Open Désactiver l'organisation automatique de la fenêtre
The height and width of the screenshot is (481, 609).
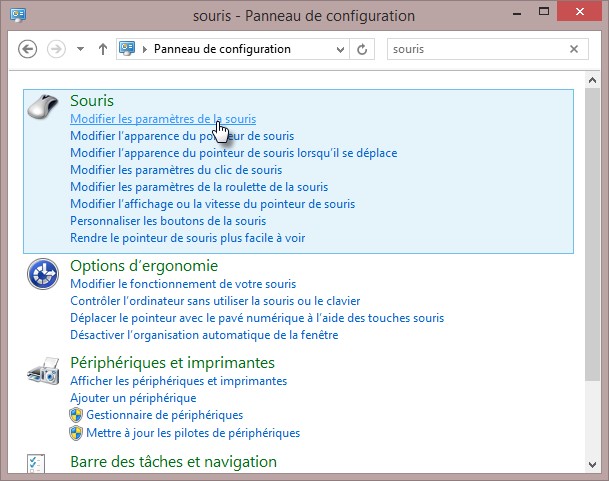click(x=204, y=335)
